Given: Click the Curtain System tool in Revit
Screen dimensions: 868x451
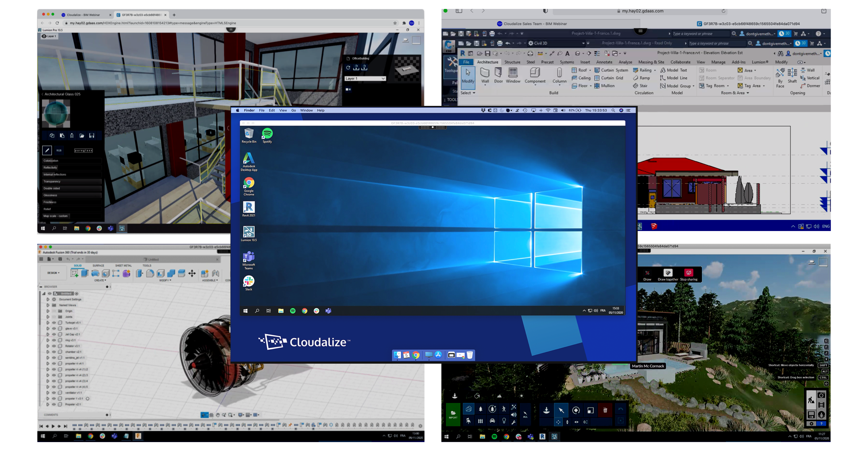Looking at the screenshot, I should [x=611, y=70].
